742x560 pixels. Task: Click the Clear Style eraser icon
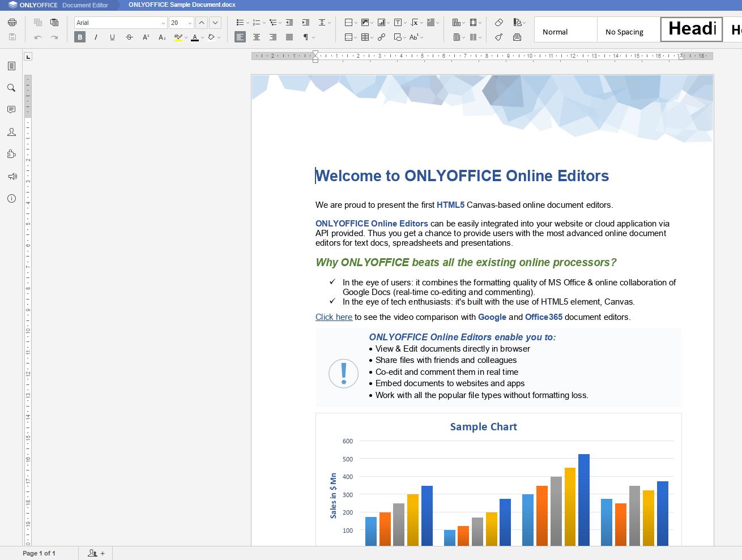tap(498, 23)
